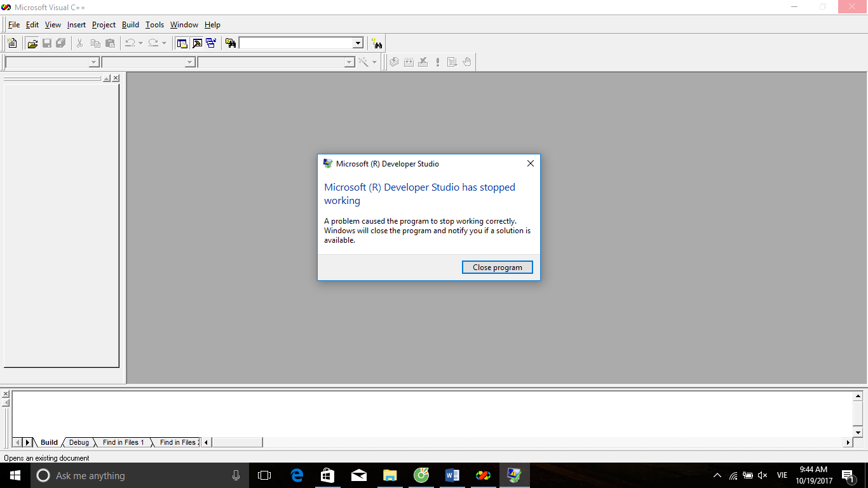Switch to the Build output tab
Viewport: 868px width, 488px height.
49,442
